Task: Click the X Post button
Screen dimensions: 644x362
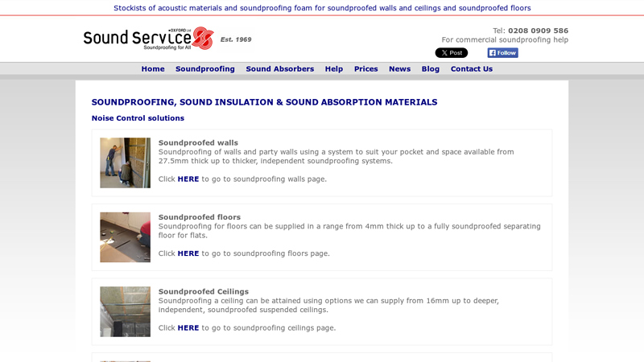Action: (452, 52)
